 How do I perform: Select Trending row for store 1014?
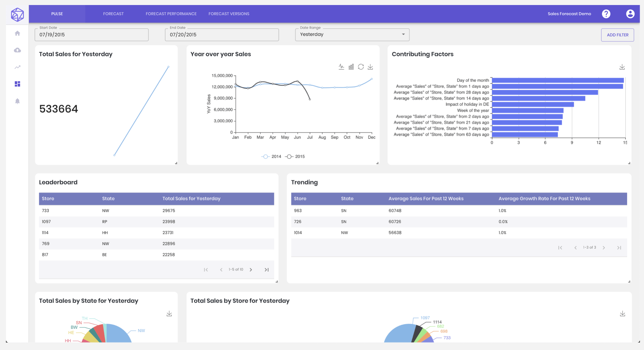click(x=459, y=233)
